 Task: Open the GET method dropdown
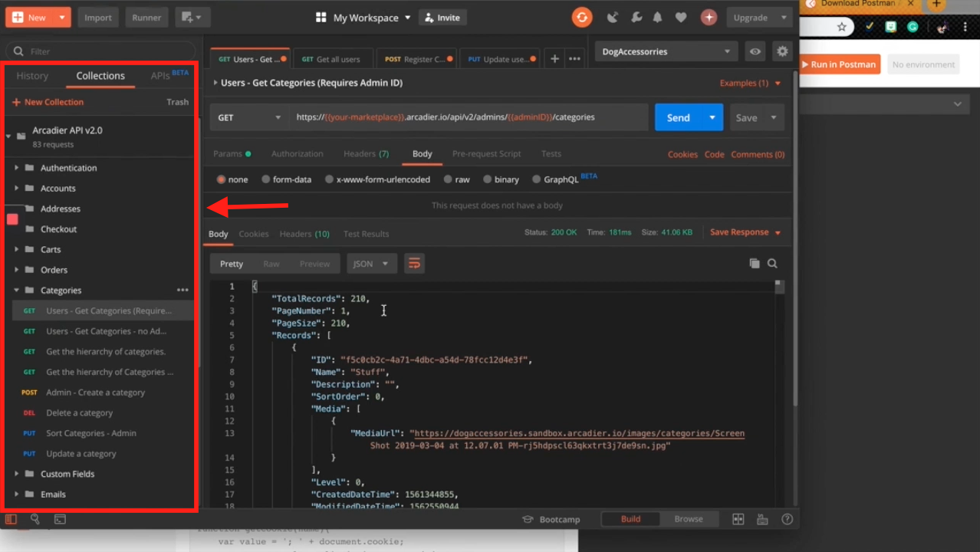(x=248, y=117)
